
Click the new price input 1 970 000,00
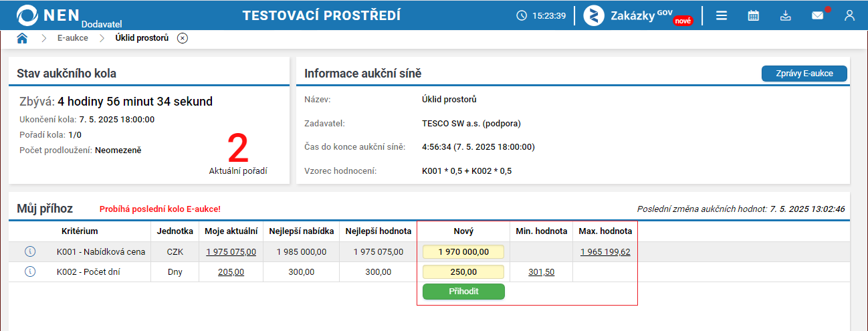463,252
